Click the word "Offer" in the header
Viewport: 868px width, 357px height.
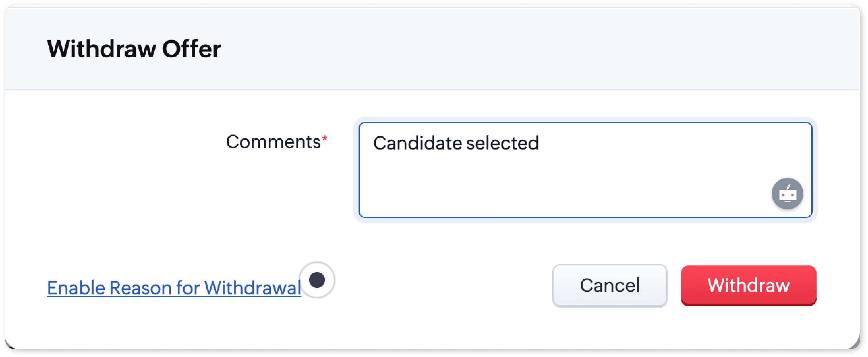(191, 49)
